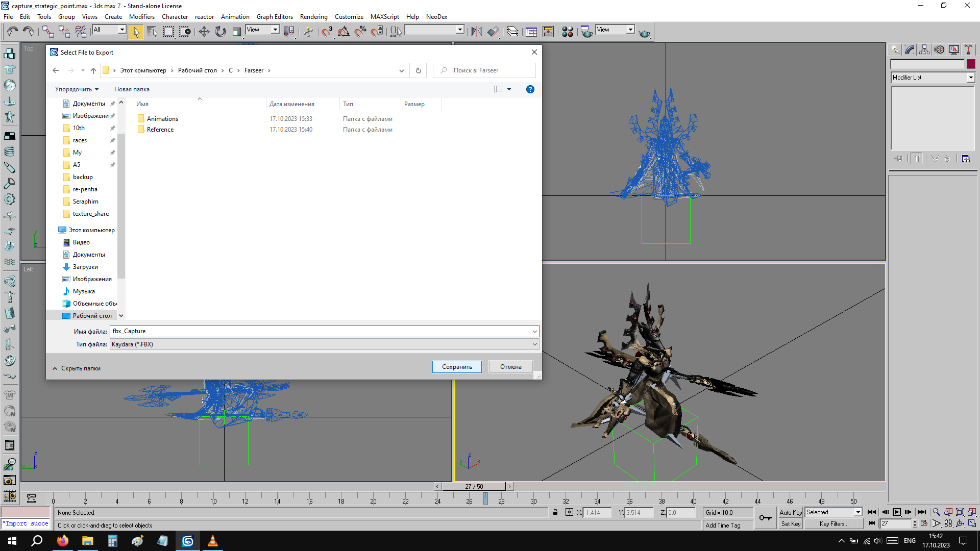Activate the Angle Snap toggle icon
Viewport: 980px width, 551px height.
[344, 32]
